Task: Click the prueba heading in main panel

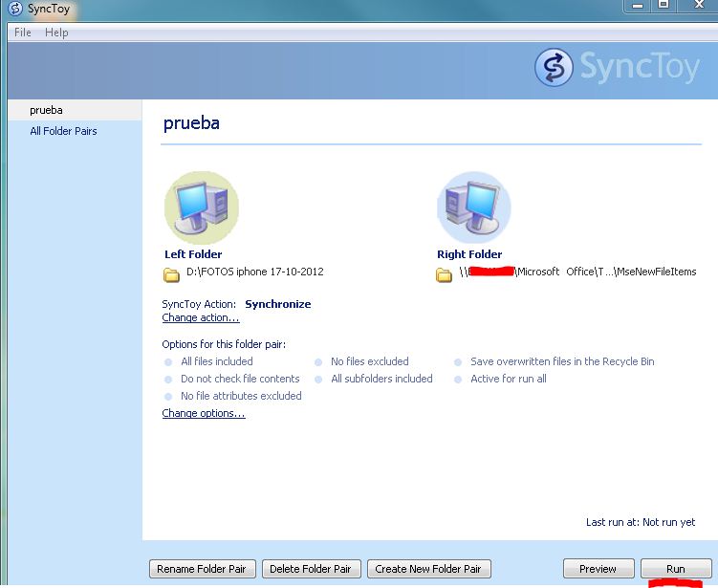Action: pos(191,123)
